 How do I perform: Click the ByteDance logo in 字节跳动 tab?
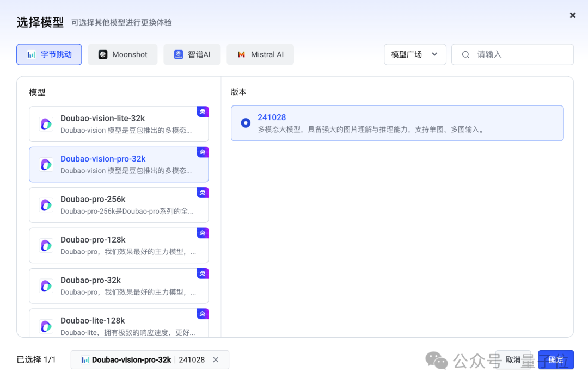(x=32, y=55)
